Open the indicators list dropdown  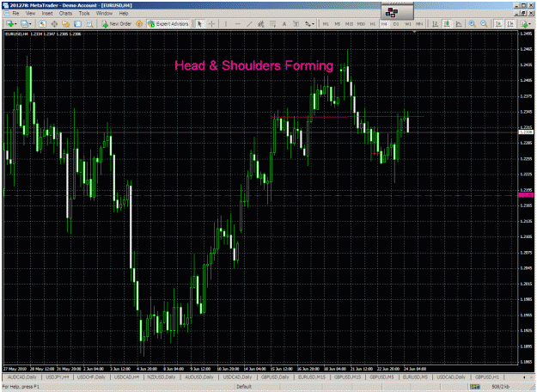pos(526,24)
